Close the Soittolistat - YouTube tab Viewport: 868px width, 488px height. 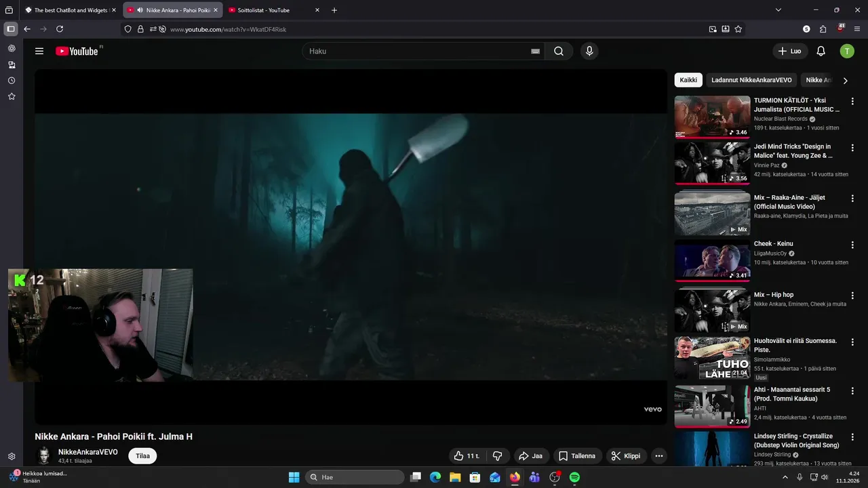(317, 10)
